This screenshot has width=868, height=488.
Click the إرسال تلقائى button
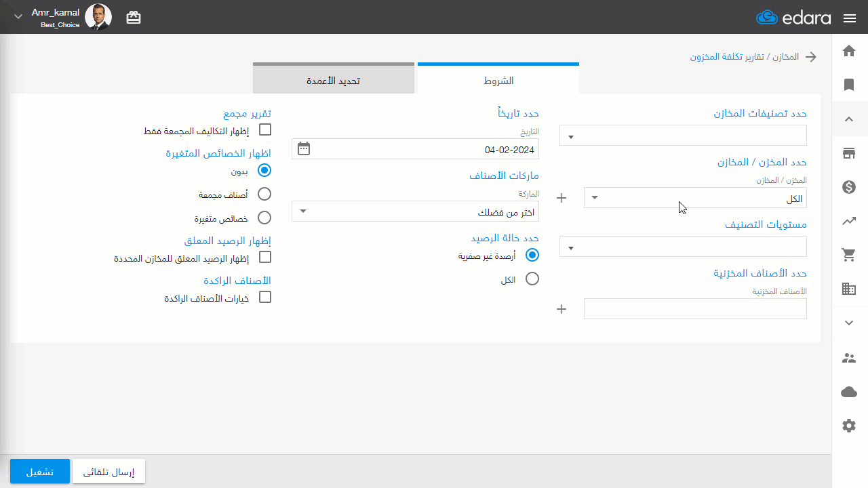109,472
